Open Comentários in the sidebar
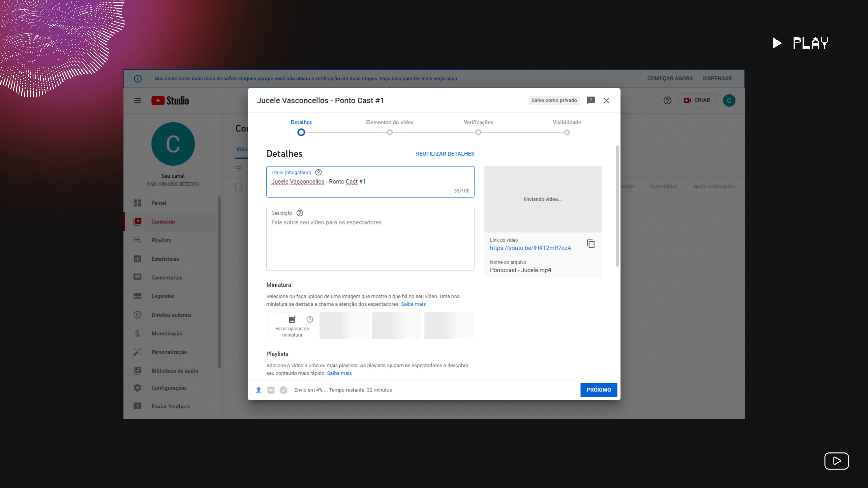Viewport: 868px width, 488px height. (x=170, y=278)
